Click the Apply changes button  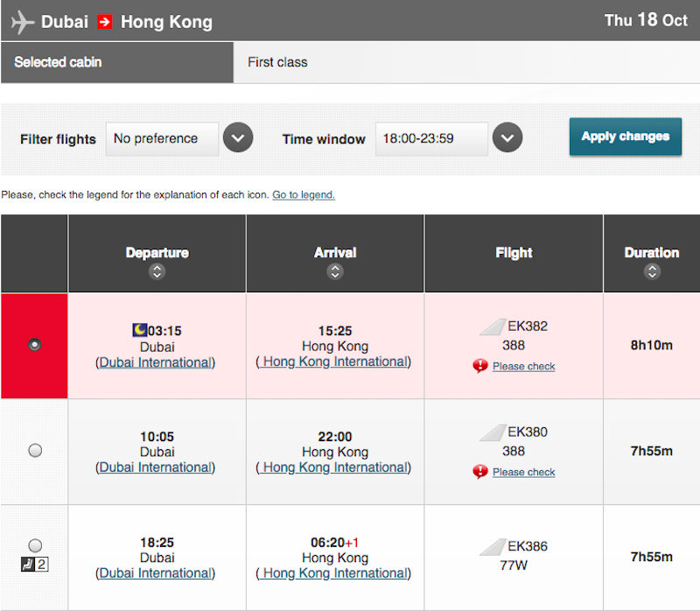pyautogui.click(x=626, y=137)
